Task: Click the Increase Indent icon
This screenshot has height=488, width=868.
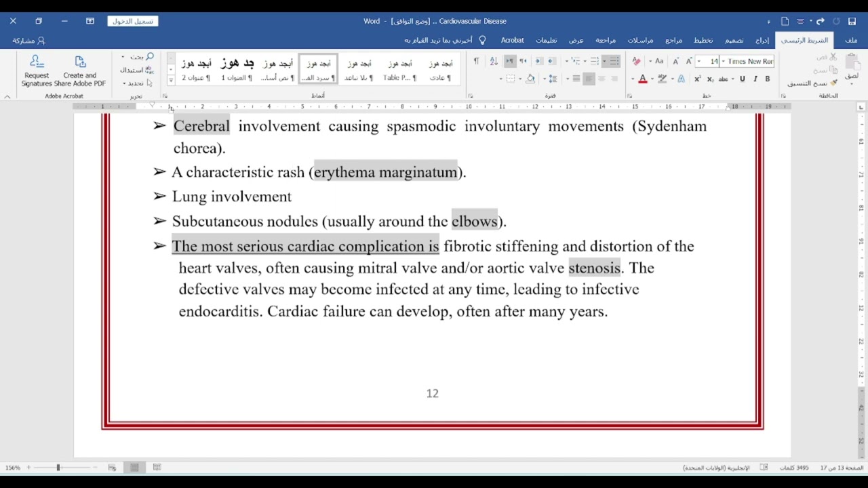Action: pyautogui.click(x=539, y=61)
